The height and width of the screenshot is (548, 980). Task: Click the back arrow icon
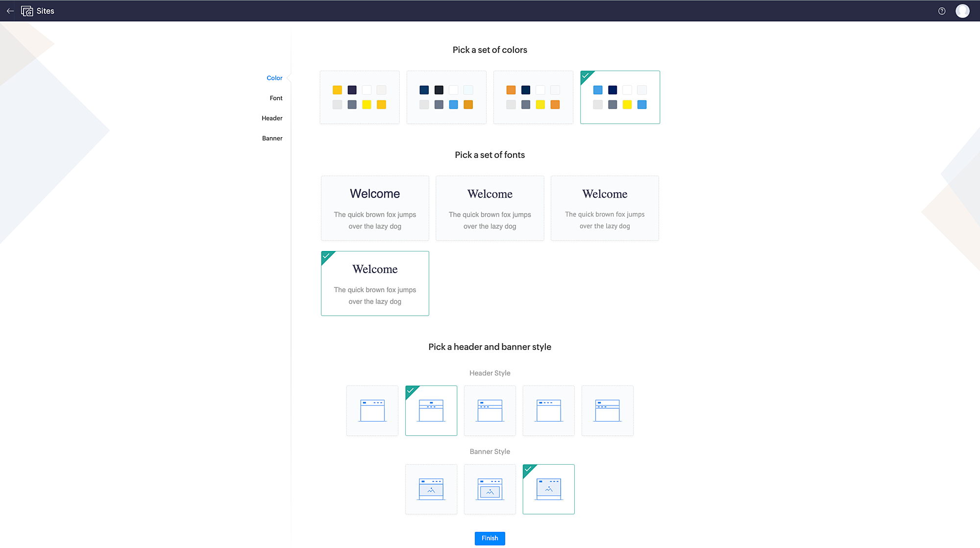10,11
